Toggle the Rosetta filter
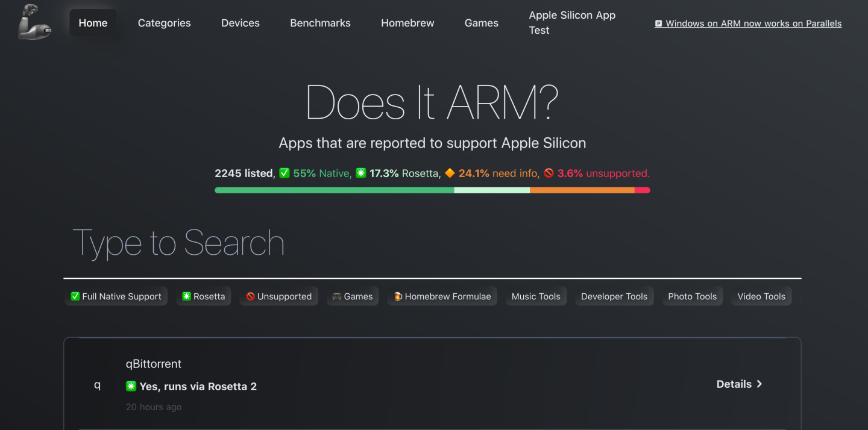The width and height of the screenshot is (868, 430). [203, 296]
